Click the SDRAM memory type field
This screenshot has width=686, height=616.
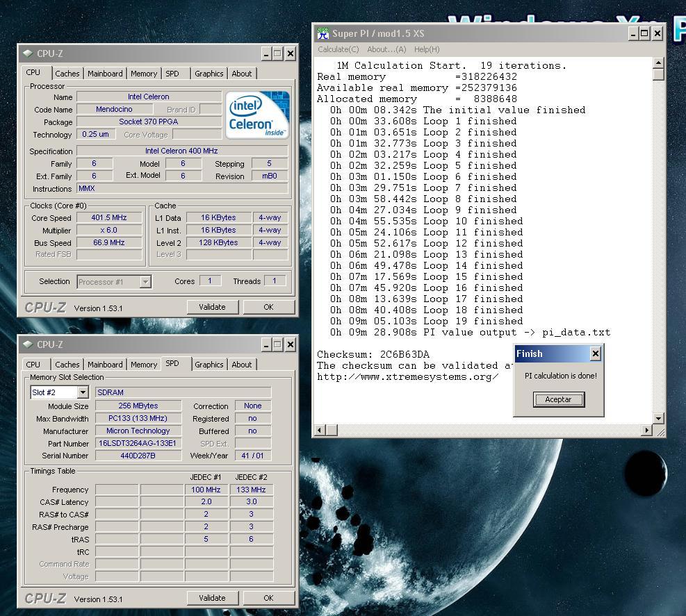(x=183, y=392)
